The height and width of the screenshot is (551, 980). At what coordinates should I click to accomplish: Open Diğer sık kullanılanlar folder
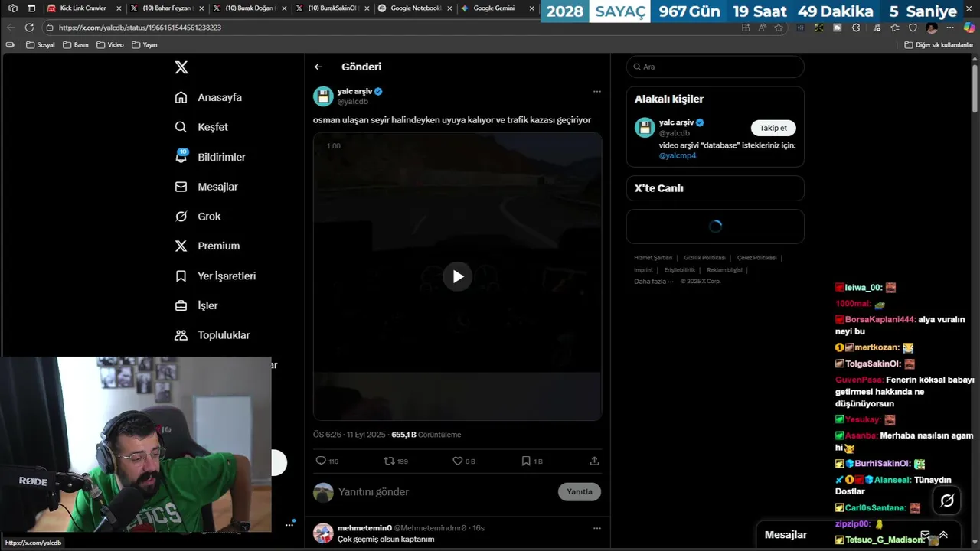pos(939,44)
